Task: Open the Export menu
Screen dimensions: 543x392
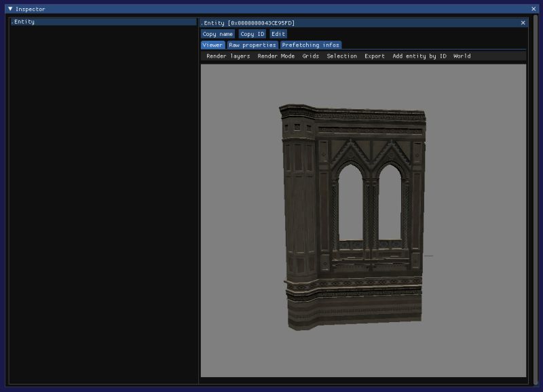Action: (375, 56)
